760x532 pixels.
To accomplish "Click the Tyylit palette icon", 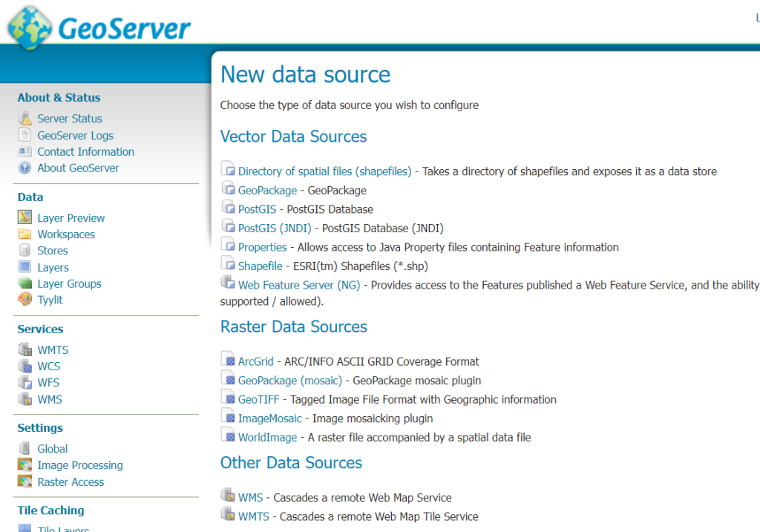I will pos(24,300).
